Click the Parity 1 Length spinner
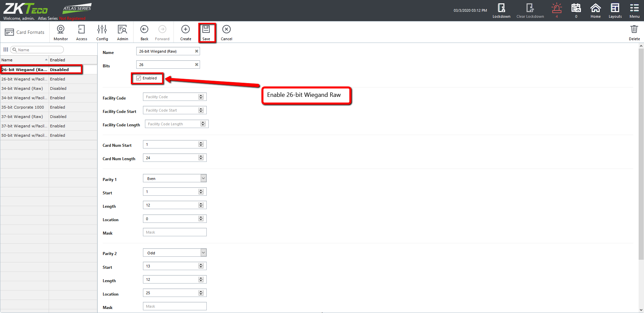Image resolution: width=644 pixels, height=313 pixels. click(201, 205)
